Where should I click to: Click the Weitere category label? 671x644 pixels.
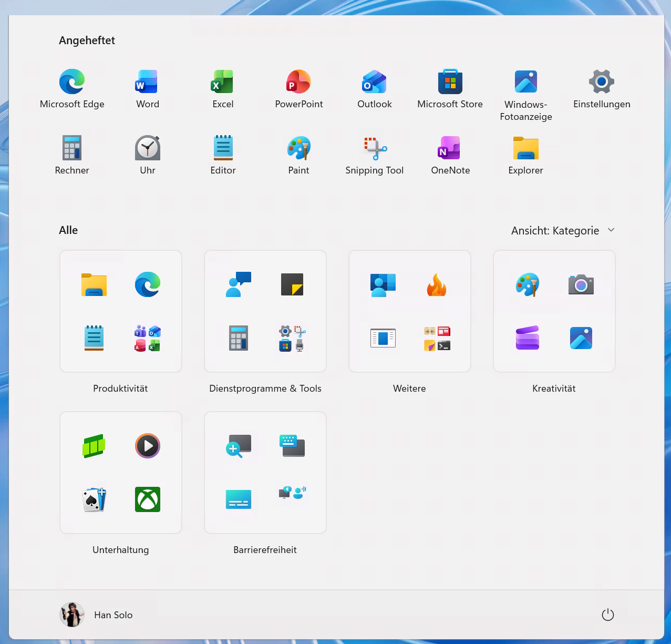pos(409,389)
